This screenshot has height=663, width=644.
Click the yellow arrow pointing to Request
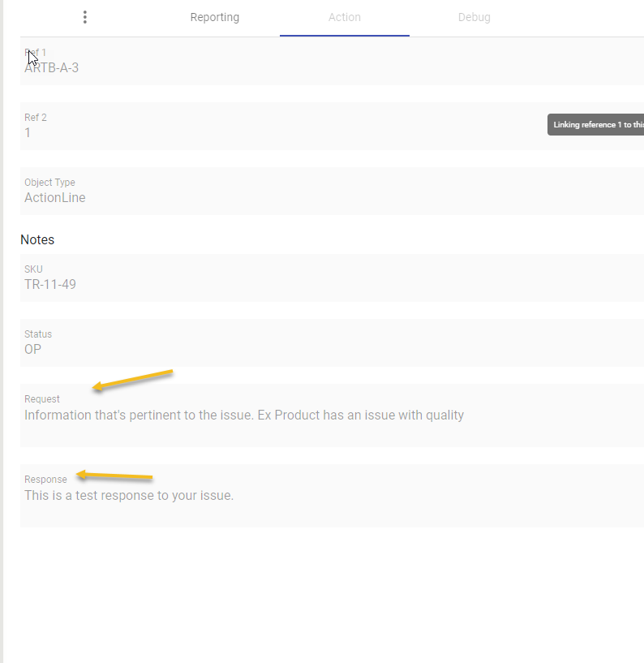[x=133, y=380]
